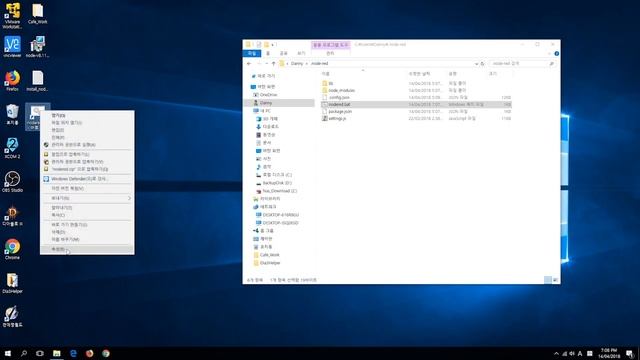The image size is (640, 360).
Task: Open Explorer help question mark icon
Action: click(x=556, y=53)
